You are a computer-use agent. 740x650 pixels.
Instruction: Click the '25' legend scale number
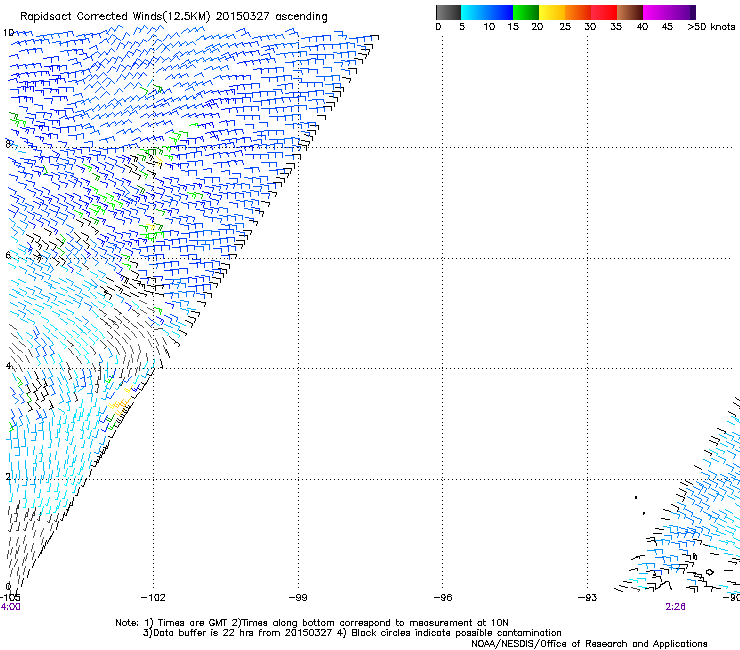(565, 27)
